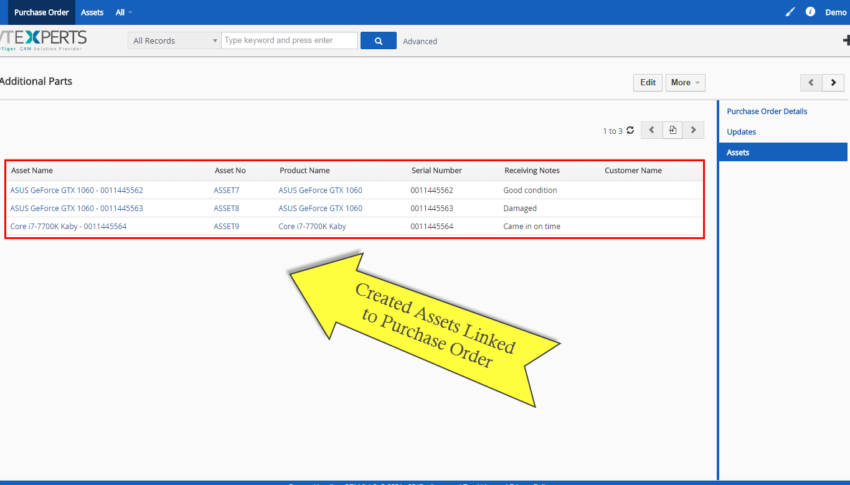Screen dimensions: 850x485
Task: Click the VTExperts logo
Action: pyautogui.click(x=43, y=40)
